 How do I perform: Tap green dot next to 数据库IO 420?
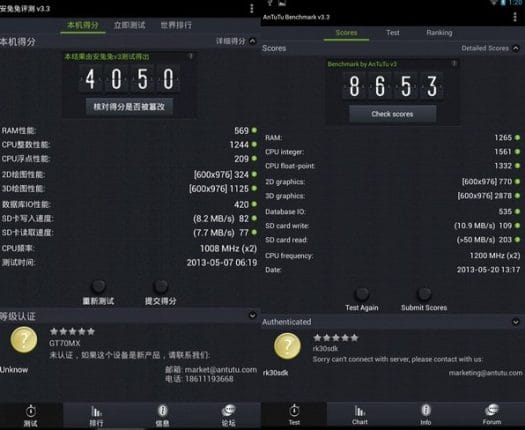254,204
